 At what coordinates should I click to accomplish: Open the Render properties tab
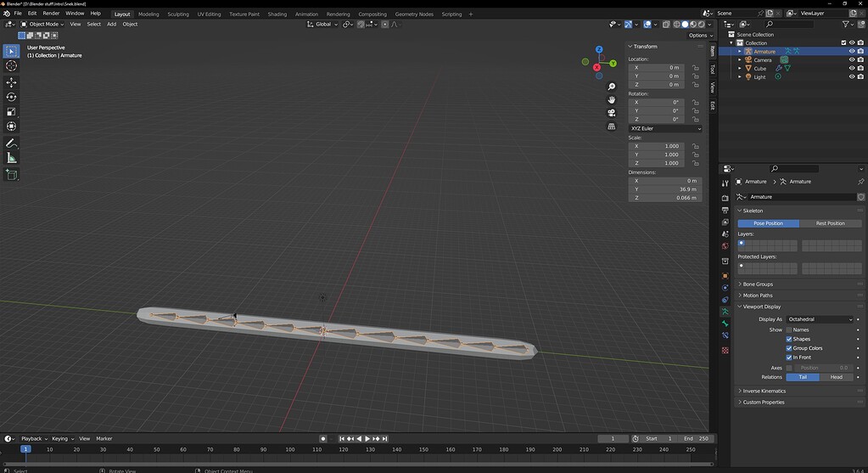click(x=725, y=198)
